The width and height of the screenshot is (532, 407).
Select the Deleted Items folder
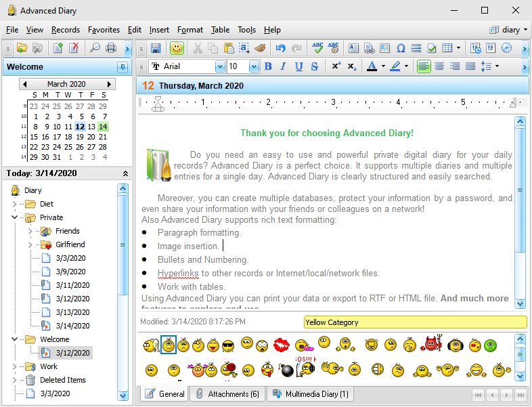coord(63,380)
